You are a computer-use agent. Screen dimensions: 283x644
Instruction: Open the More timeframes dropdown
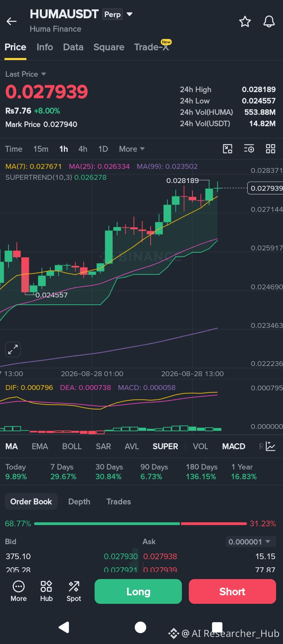(x=132, y=149)
